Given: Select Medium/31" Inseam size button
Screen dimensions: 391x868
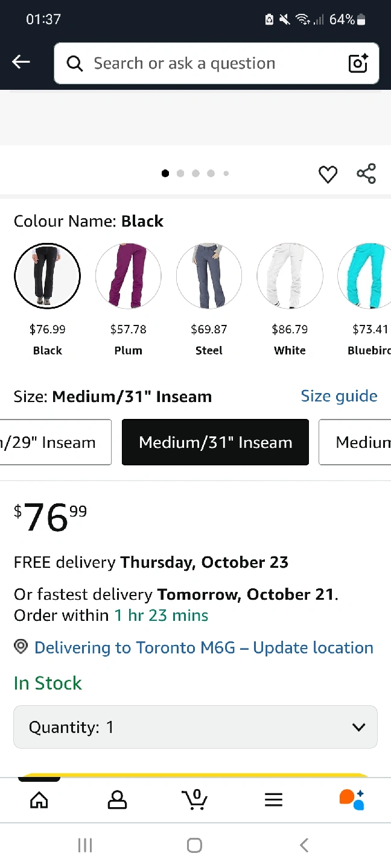Looking at the screenshot, I should pos(215,442).
